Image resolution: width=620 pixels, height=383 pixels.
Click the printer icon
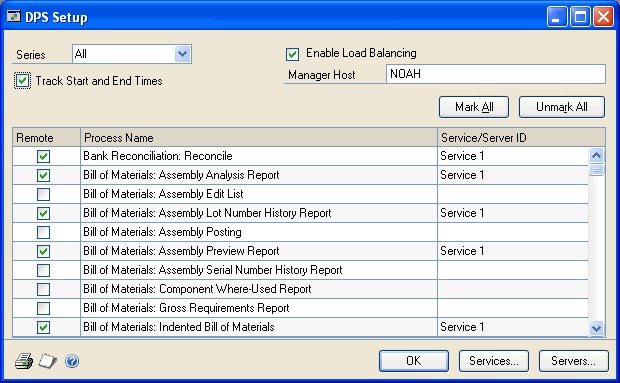(x=24, y=361)
